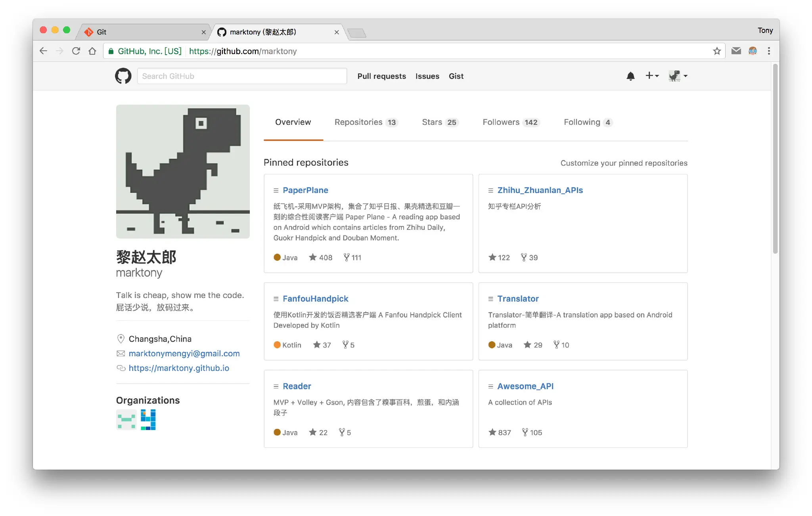Open Pull requests in the header
812x516 pixels.
click(x=381, y=76)
